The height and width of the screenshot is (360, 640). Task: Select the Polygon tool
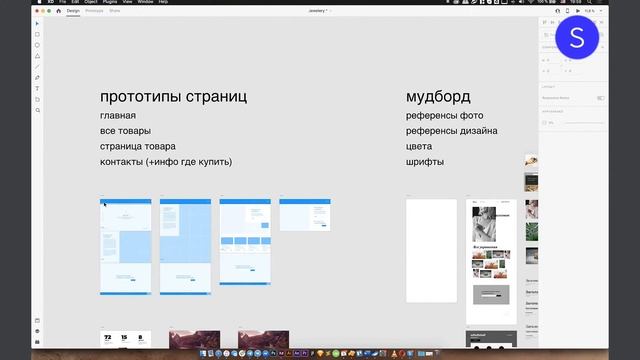click(37, 56)
